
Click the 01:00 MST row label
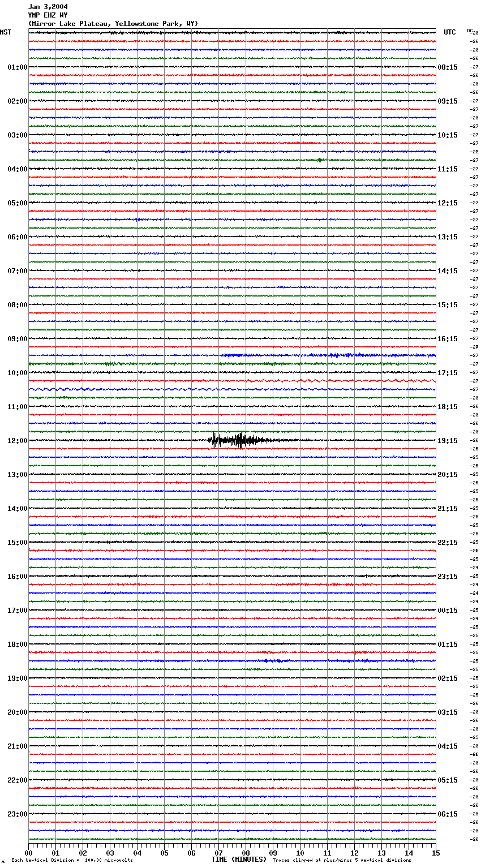tap(17, 67)
